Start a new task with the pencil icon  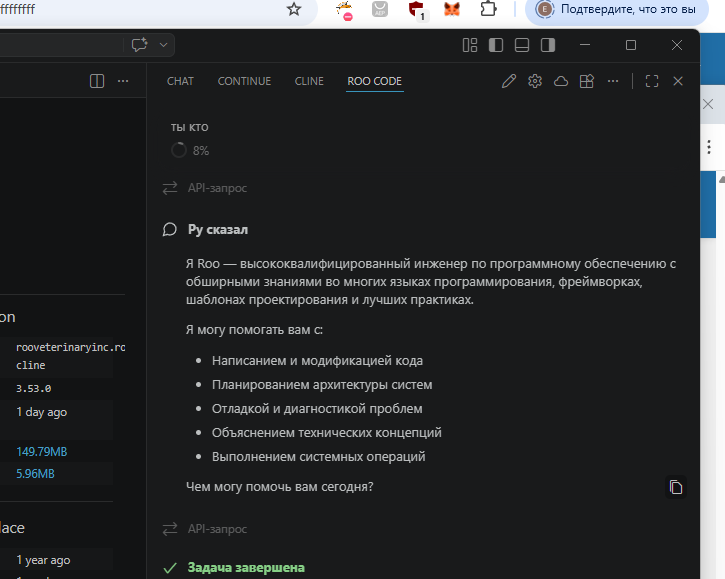(509, 81)
